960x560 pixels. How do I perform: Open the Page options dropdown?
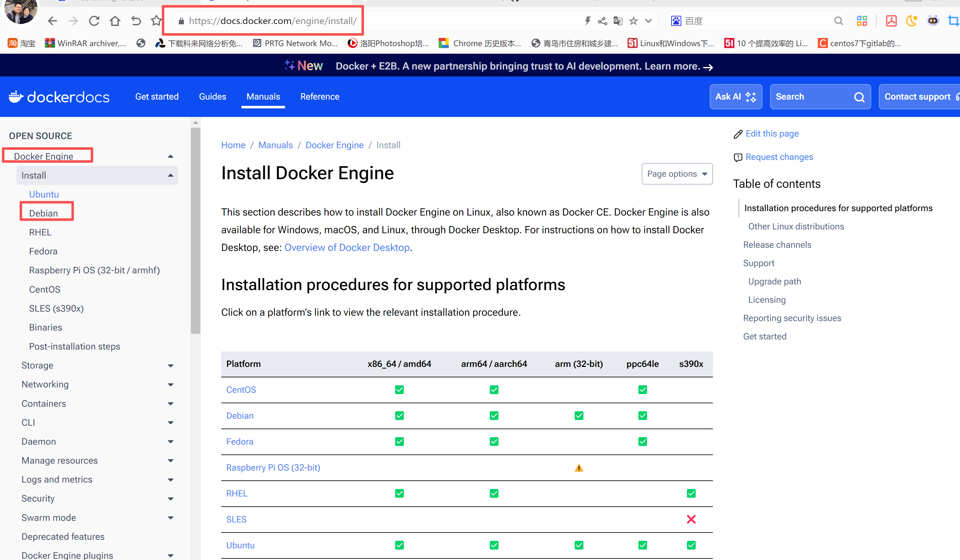point(677,174)
